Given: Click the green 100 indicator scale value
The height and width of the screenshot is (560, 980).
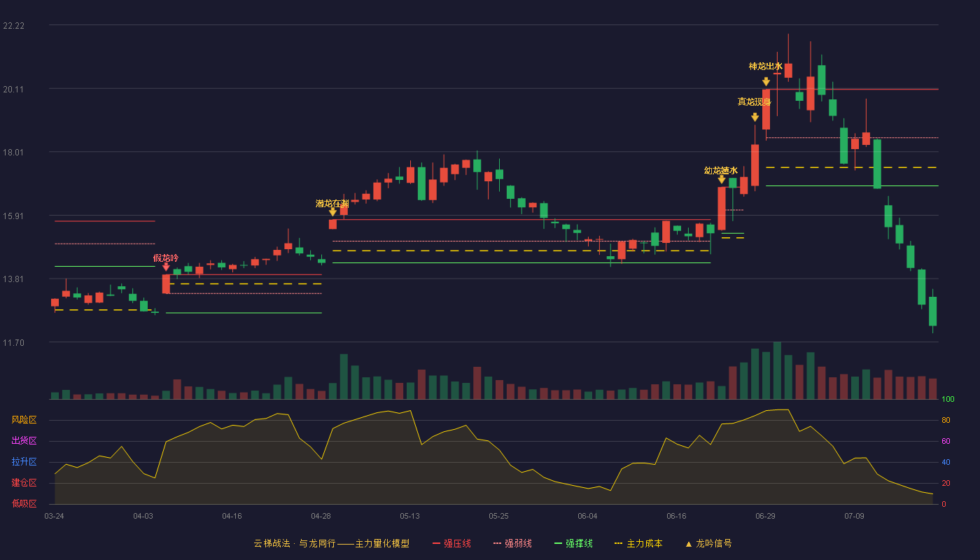Looking at the screenshot, I should pos(948,400).
